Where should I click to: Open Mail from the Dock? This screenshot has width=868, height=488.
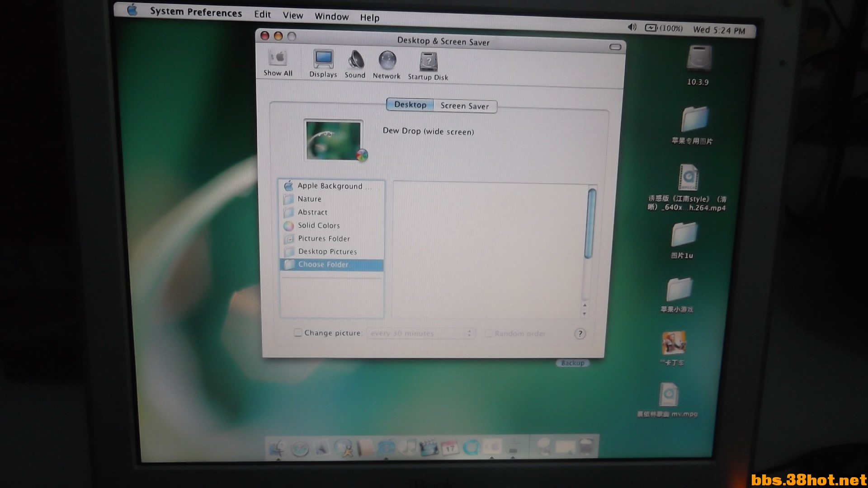point(321,448)
